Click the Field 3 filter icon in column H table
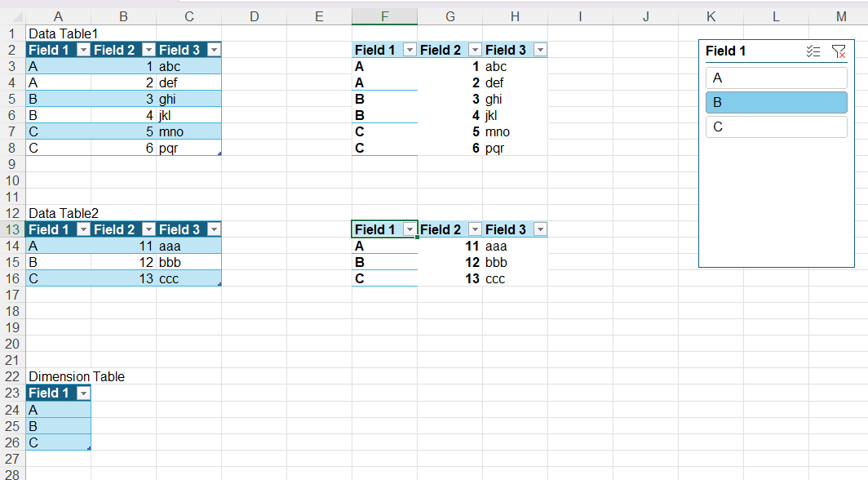The width and height of the screenshot is (868, 480). click(x=541, y=50)
